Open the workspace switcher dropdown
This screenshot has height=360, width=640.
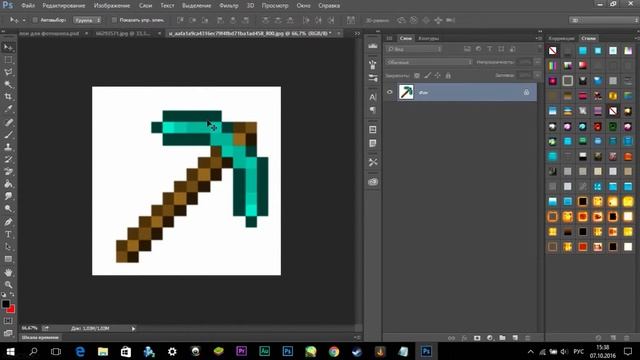(x=603, y=20)
